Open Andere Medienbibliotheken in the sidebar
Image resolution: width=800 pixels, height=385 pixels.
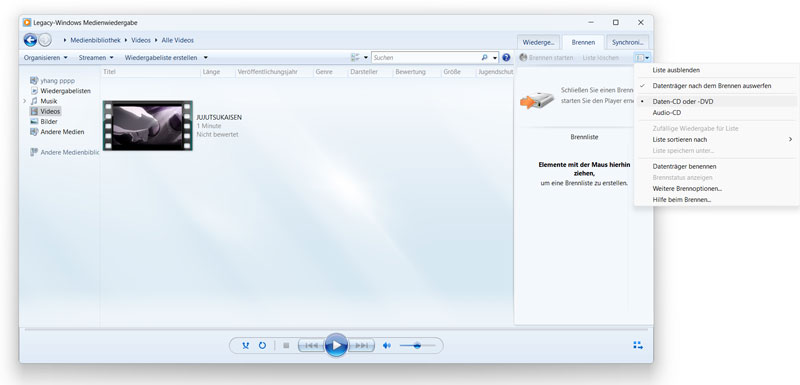point(64,152)
